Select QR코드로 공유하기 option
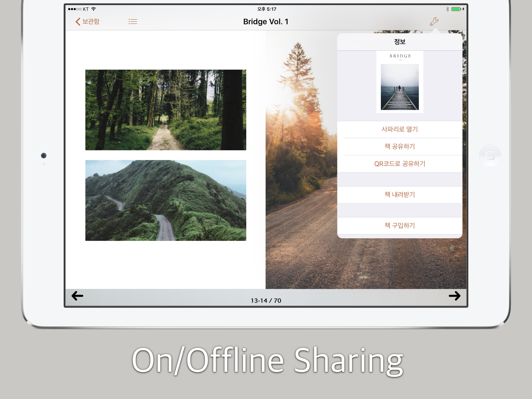 (x=399, y=164)
